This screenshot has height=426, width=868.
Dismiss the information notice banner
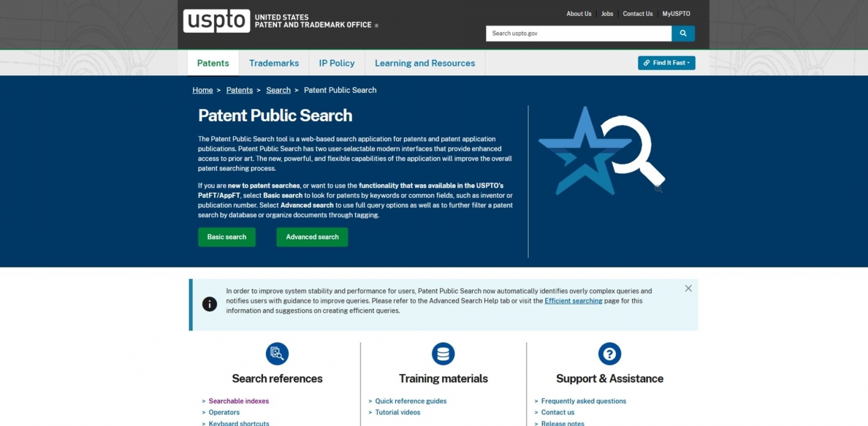coord(688,289)
